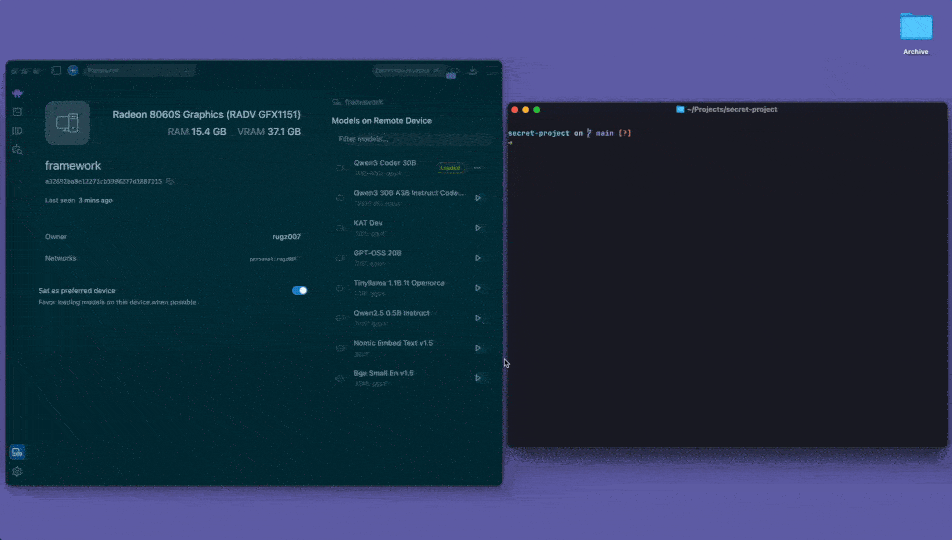This screenshot has width=952, height=540.
Task: Click the search/discover icon in the sidebar
Action: (17, 149)
